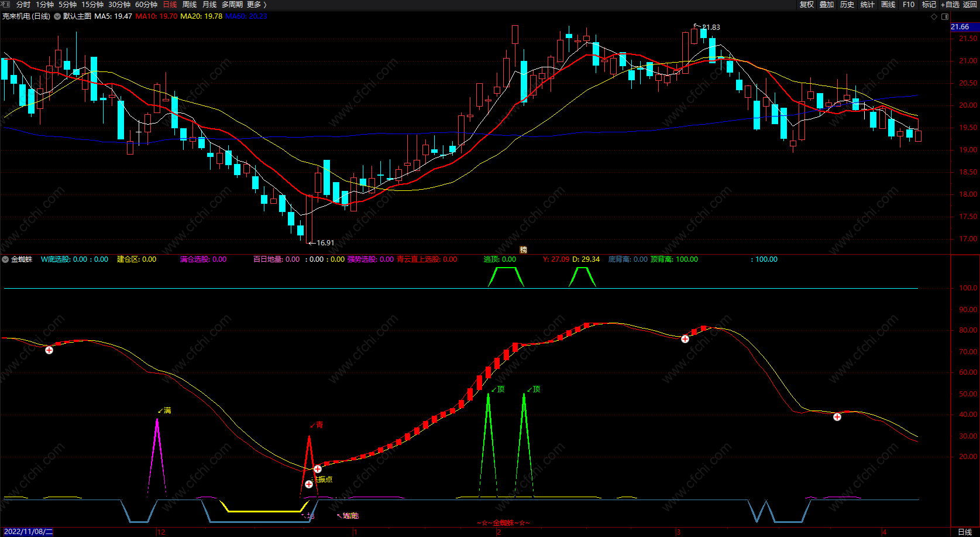Click the diamond icon above the price axis

point(934,16)
